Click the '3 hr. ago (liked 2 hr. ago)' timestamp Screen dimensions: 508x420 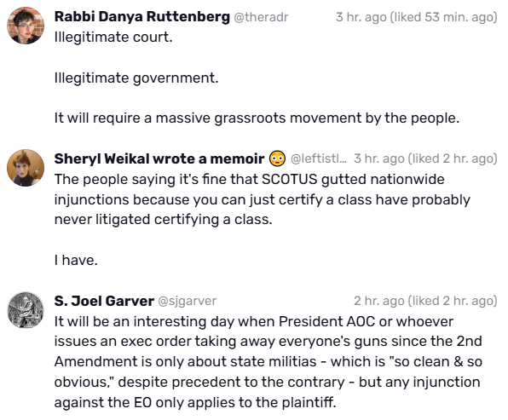pos(425,158)
